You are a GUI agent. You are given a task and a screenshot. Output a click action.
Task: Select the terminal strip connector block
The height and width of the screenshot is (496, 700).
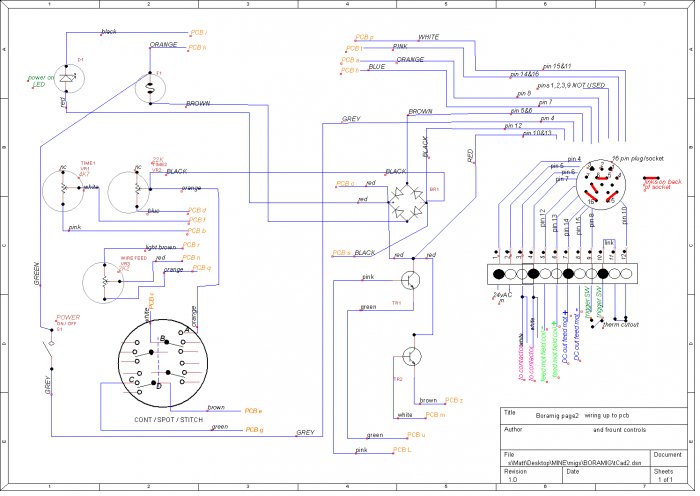(563, 273)
